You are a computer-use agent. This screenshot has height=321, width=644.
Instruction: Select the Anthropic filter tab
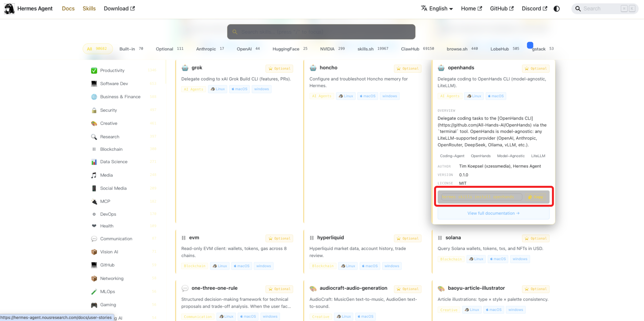pyautogui.click(x=210, y=49)
